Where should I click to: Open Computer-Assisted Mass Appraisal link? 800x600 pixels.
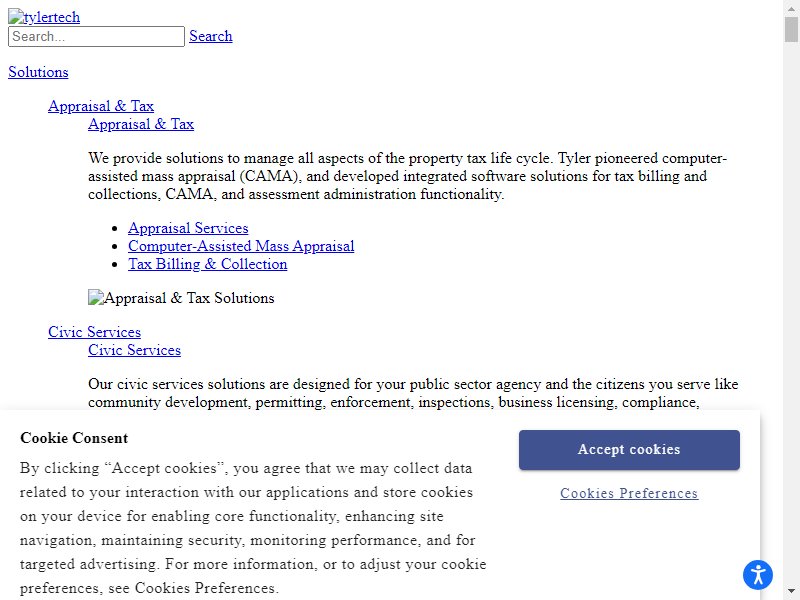(x=241, y=246)
